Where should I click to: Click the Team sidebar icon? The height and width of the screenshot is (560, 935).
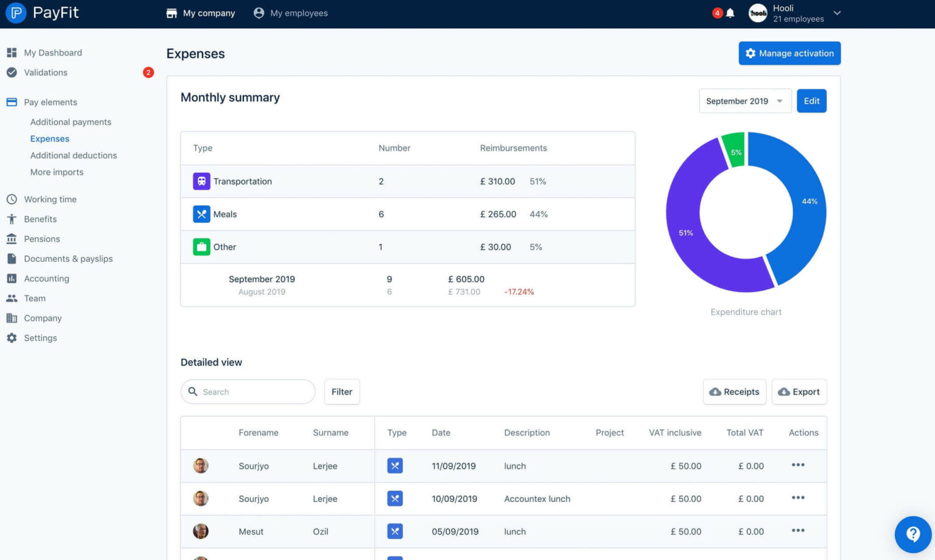(x=12, y=298)
